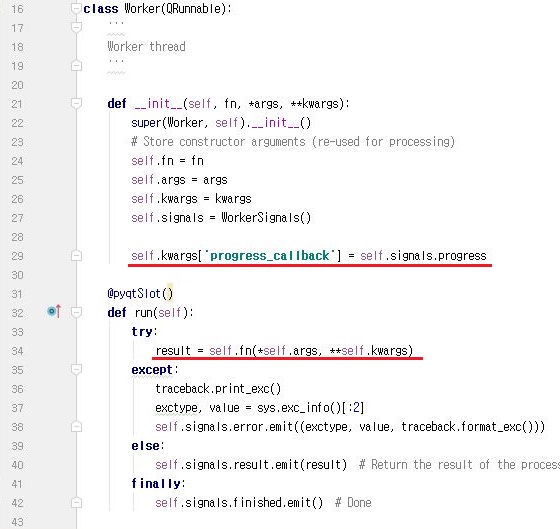Click 'traceback.format_exc()' on line 38
The image size is (560, 529).
click(x=467, y=427)
